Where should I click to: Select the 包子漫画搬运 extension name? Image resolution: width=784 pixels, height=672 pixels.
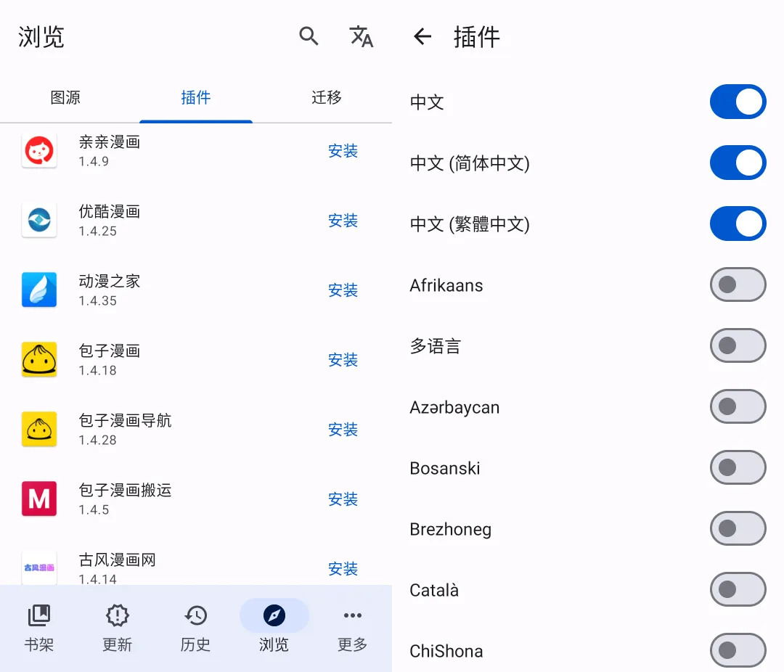(x=125, y=490)
